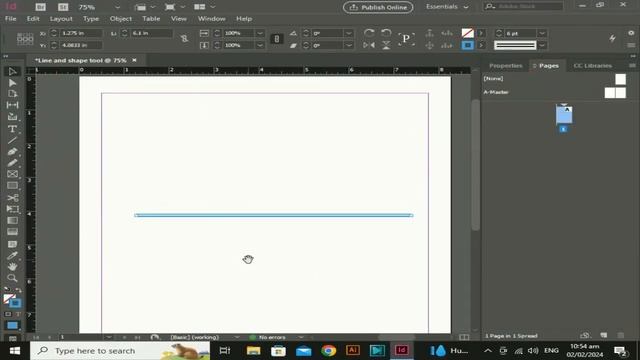Open Adobe Bridge with Br icon
The width and height of the screenshot is (640, 360).
click(40, 7)
